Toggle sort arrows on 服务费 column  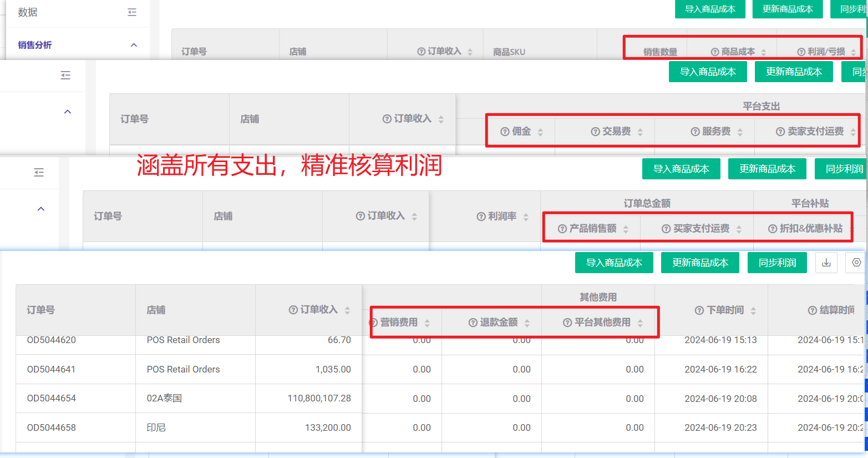point(740,132)
